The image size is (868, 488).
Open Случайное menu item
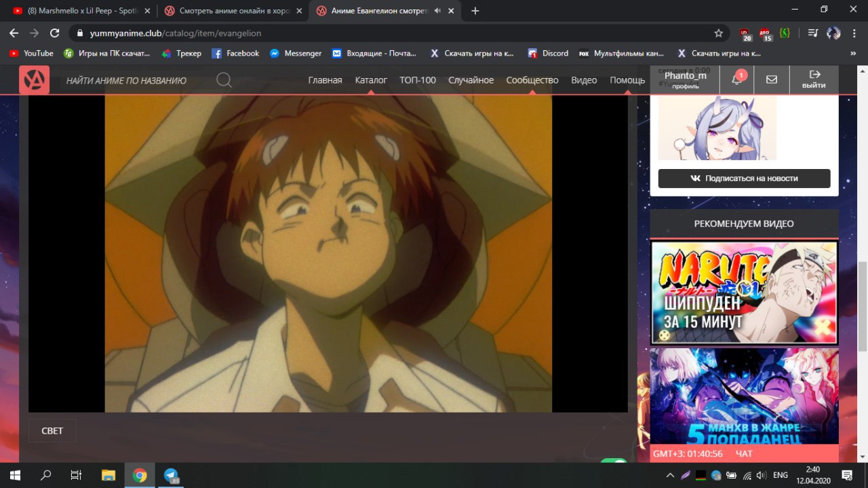(x=471, y=80)
